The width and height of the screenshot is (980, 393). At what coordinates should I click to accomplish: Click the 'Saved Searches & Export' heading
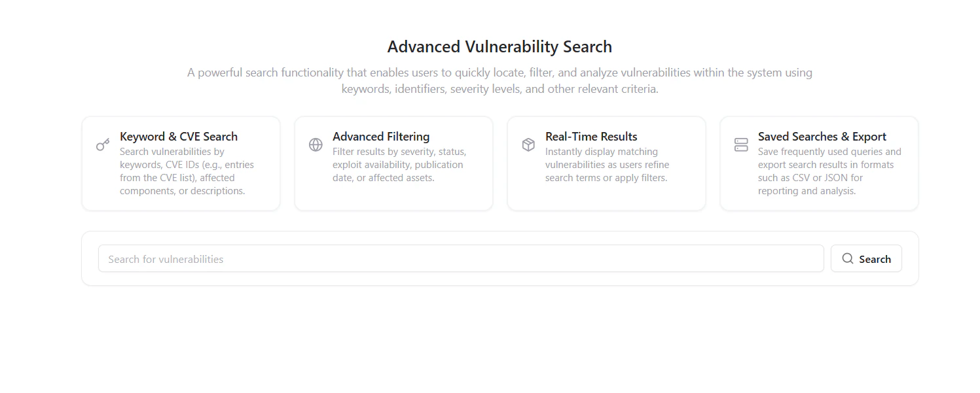pyautogui.click(x=822, y=136)
